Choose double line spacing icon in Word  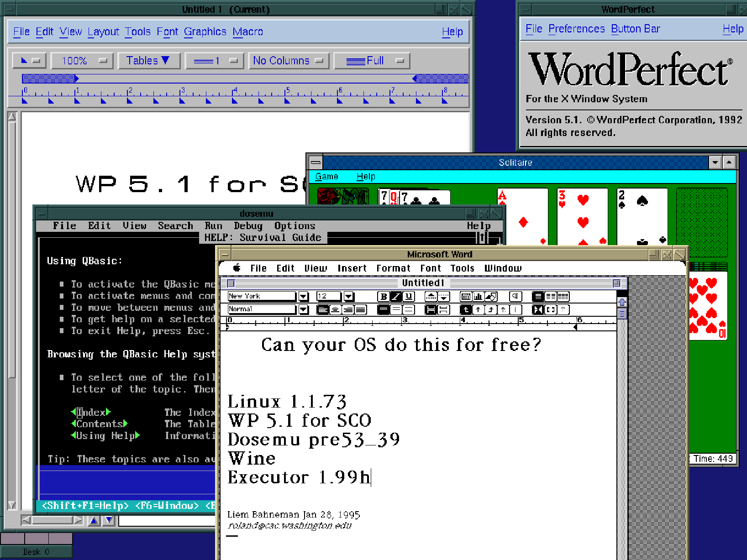(x=408, y=310)
